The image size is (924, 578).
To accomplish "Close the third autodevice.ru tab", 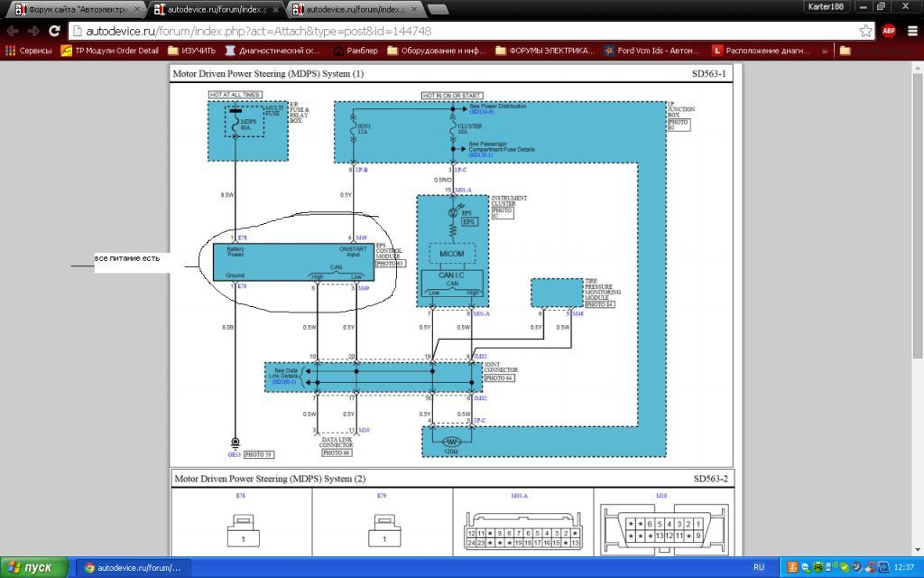I will point(414,10).
